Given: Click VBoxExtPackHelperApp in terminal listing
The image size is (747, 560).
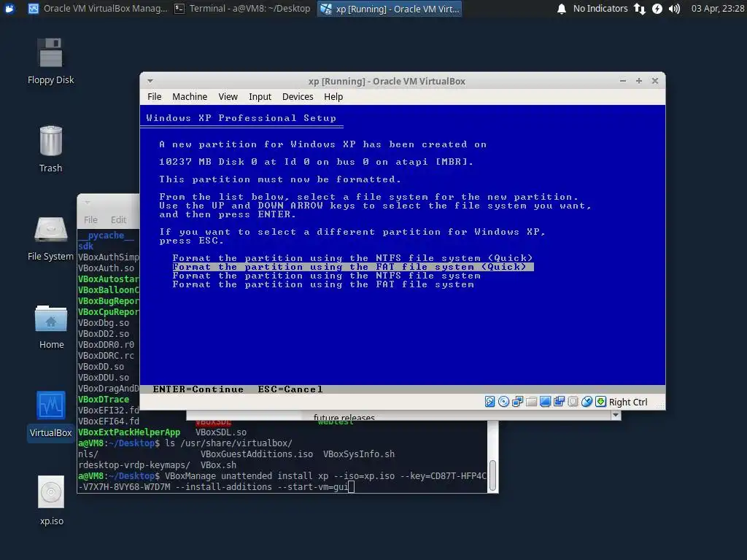Looking at the screenshot, I should tap(129, 432).
